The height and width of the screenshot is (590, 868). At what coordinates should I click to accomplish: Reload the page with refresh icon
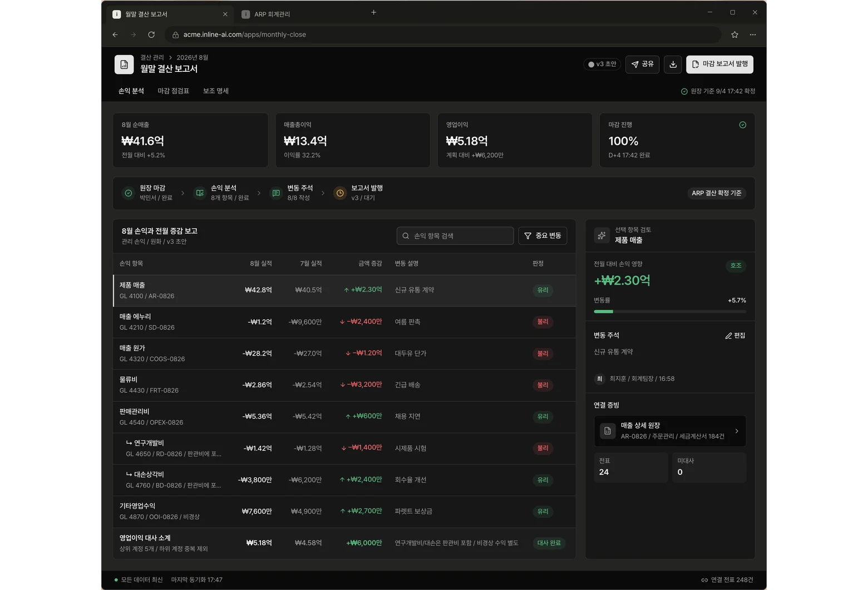tap(151, 35)
